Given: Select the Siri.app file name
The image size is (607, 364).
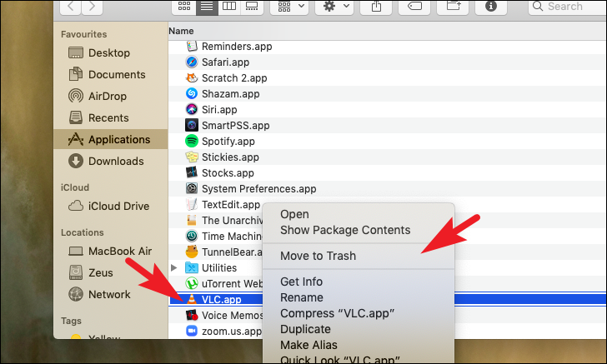Looking at the screenshot, I should pos(219,110).
